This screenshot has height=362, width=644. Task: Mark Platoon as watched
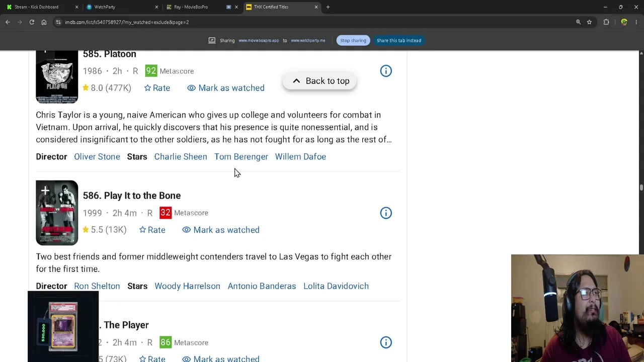tap(226, 88)
